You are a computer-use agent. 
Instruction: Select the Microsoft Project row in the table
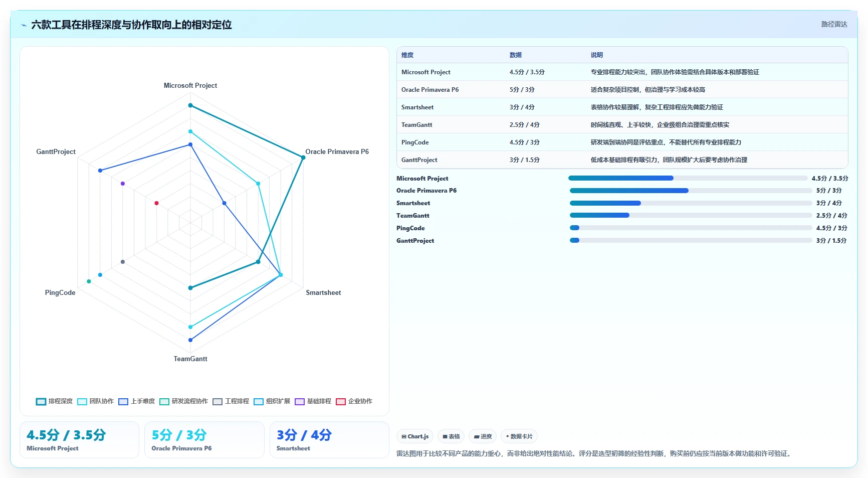point(622,72)
